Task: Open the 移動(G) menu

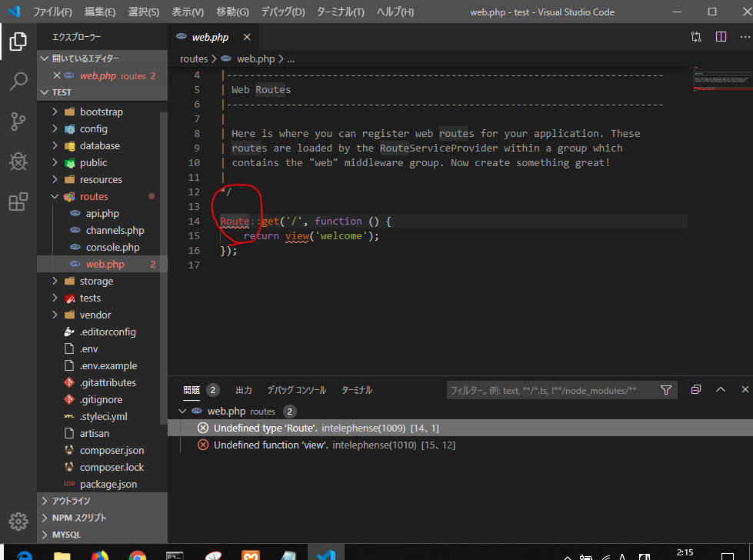Action: 232,12
